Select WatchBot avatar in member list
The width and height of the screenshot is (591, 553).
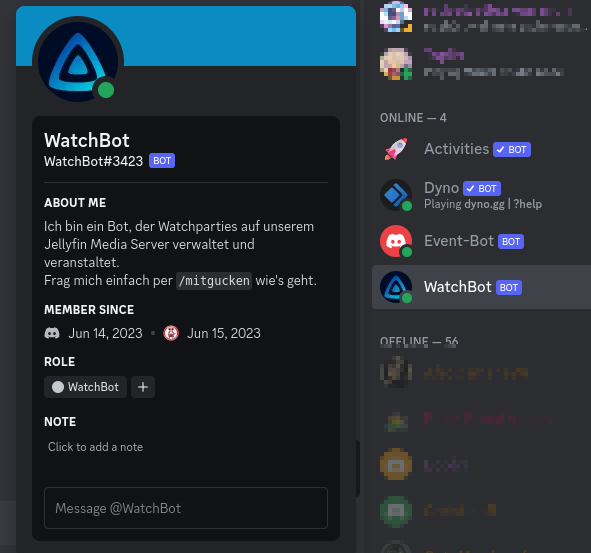point(396,287)
